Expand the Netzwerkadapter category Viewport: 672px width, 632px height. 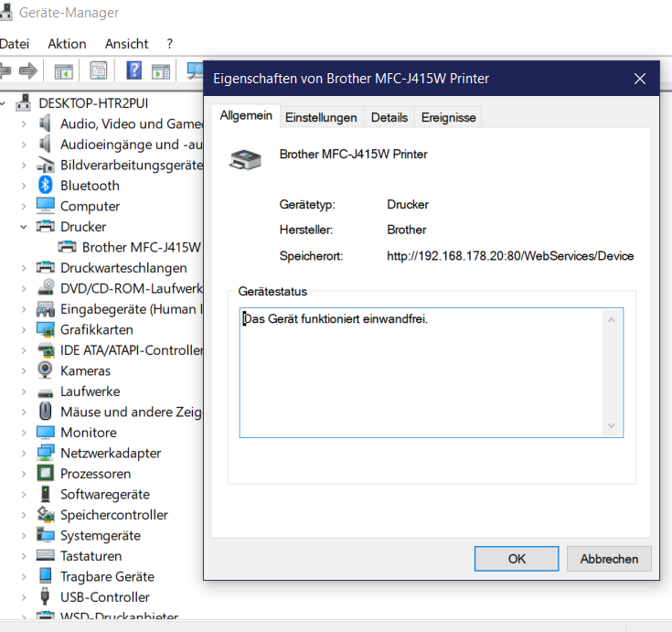pos(24,454)
